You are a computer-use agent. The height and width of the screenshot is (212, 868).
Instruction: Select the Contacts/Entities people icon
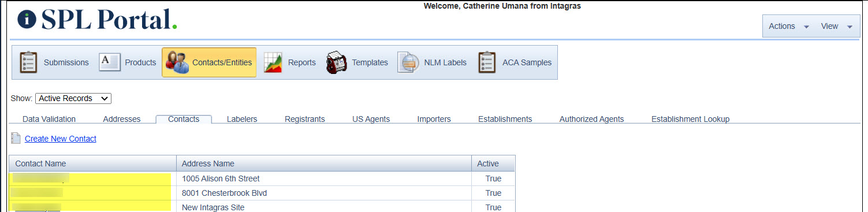click(x=177, y=62)
